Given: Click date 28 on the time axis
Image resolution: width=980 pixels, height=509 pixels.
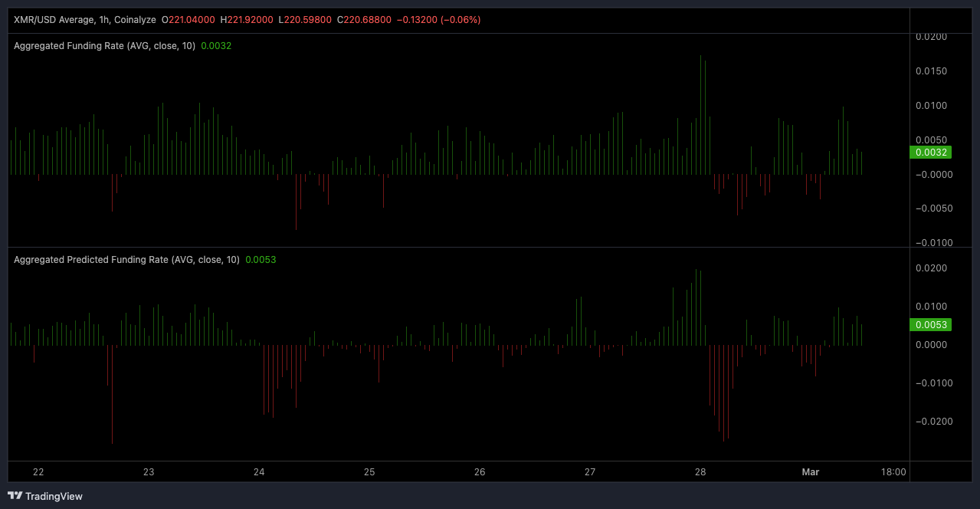Looking at the screenshot, I should tap(700, 472).
